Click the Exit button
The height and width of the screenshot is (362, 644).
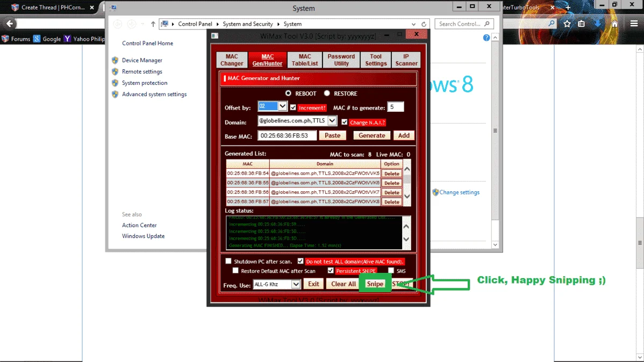tap(313, 284)
